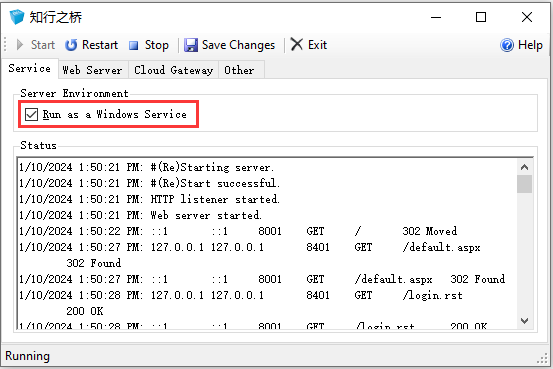Screen dimensions: 553x369
Task: Click the Stop text button
Action: click(157, 45)
